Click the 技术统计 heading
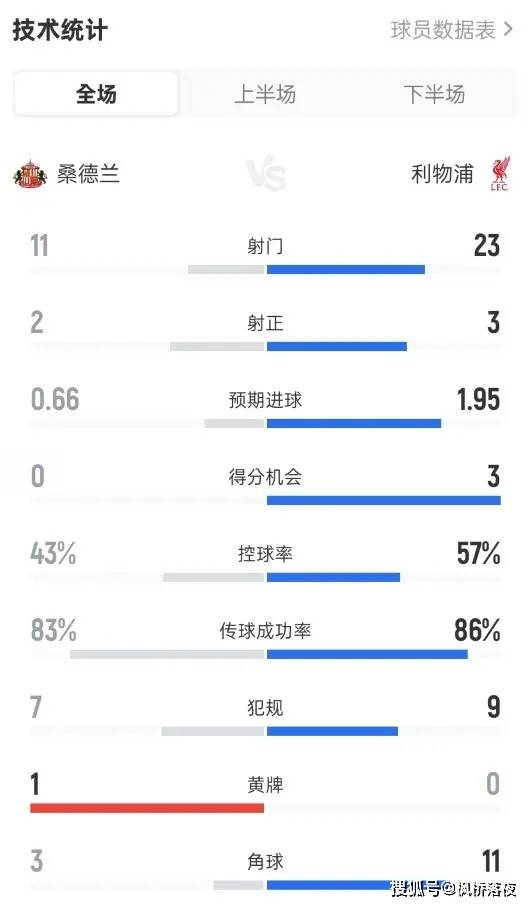 tap(60, 30)
